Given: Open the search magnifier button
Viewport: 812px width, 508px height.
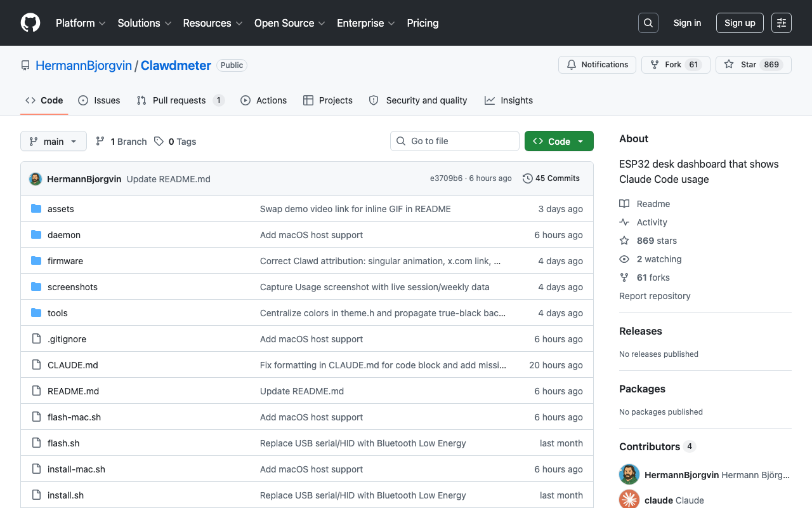Looking at the screenshot, I should pyautogui.click(x=648, y=23).
